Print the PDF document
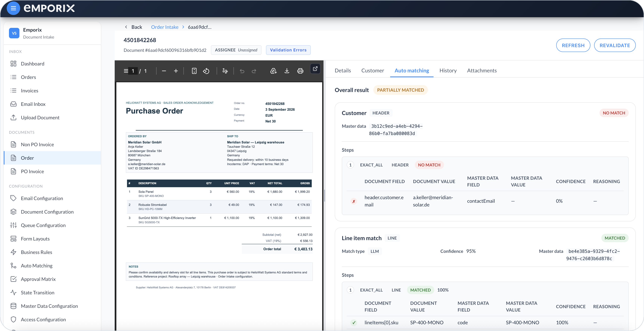This screenshot has width=644, height=331. point(300,71)
